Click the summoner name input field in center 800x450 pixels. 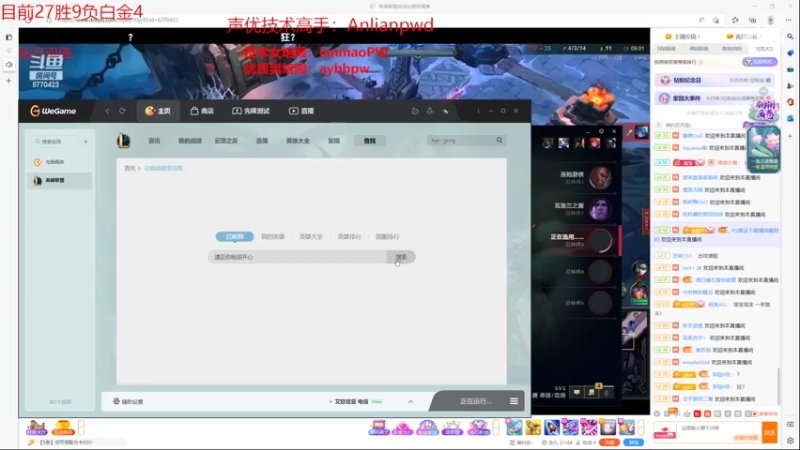(x=297, y=257)
